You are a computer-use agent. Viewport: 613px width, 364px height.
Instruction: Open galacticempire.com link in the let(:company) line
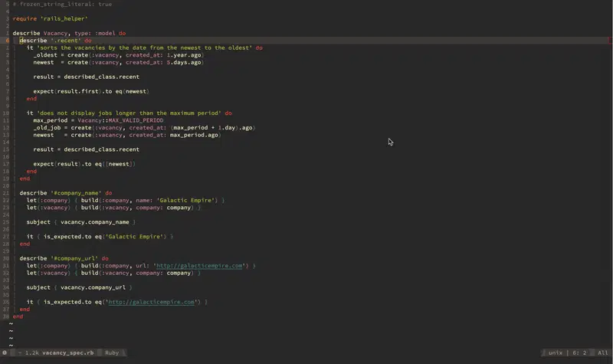(x=199, y=266)
